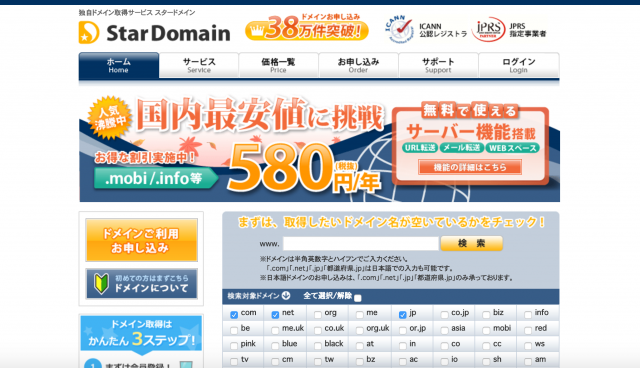Check the cc domain checkbox
Image resolution: width=640 pixels, height=368 pixels.
486,346
